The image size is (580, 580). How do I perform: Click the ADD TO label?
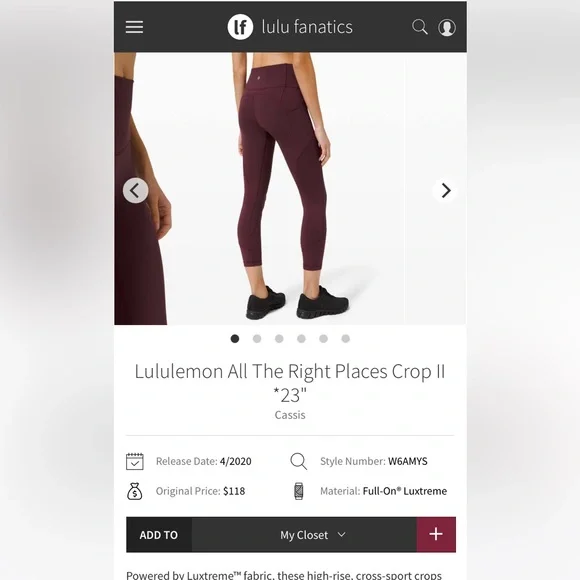click(x=159, y=535)
